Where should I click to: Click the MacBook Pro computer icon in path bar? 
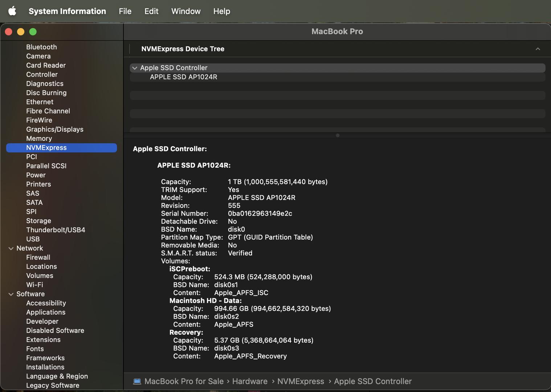pos(137,381)
